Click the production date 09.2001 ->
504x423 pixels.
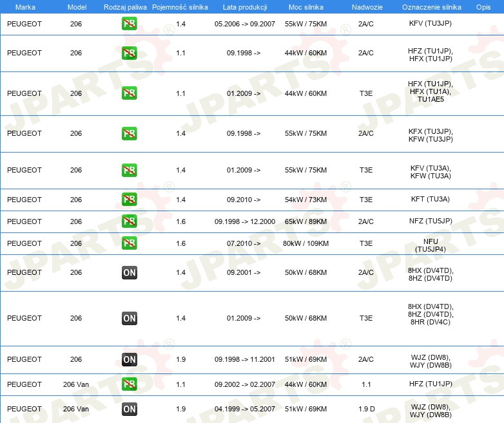pyautogui.click(x=244, y=272)
